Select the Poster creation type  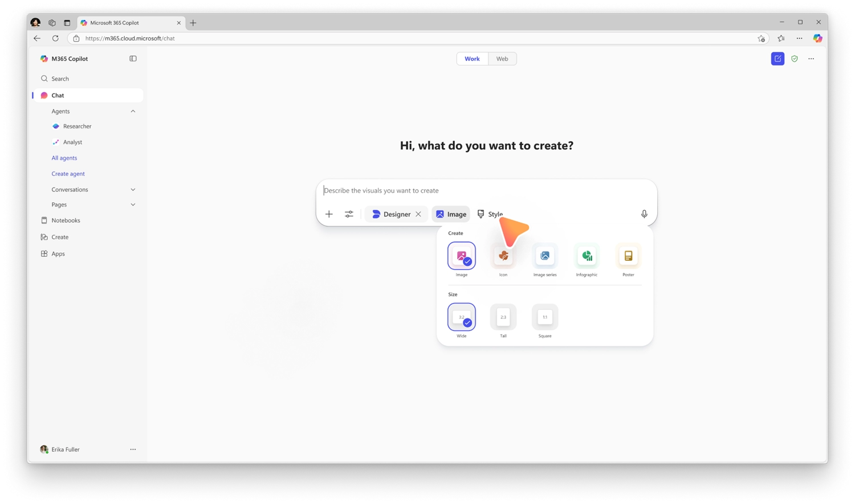point(628,256)
